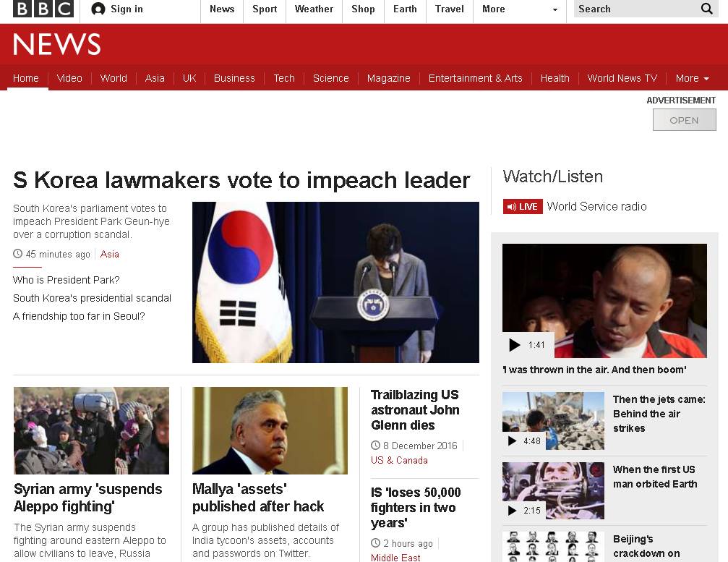The image size is (728, 562).
Task: Click the BBC logo blocks
Action: coord(43,9)
